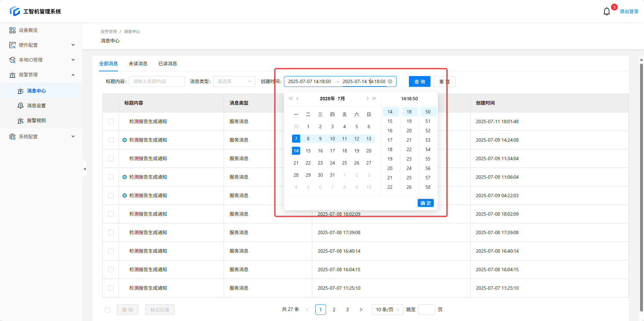Tick the checkbox for the 2025-07-07 11:25:10 row

tap(111, 288)
